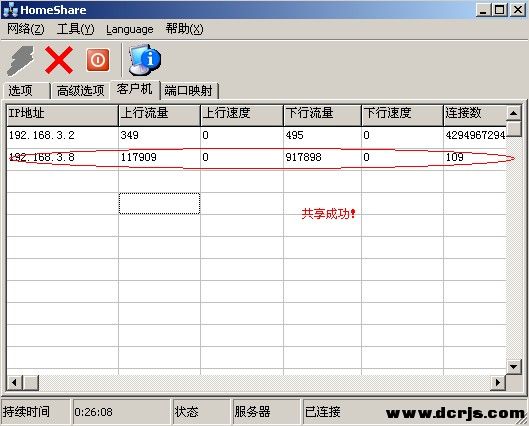Click the 连接数 column header
Image resolution: width=529 pixels, height=426 pixels.
pos(475,114)
